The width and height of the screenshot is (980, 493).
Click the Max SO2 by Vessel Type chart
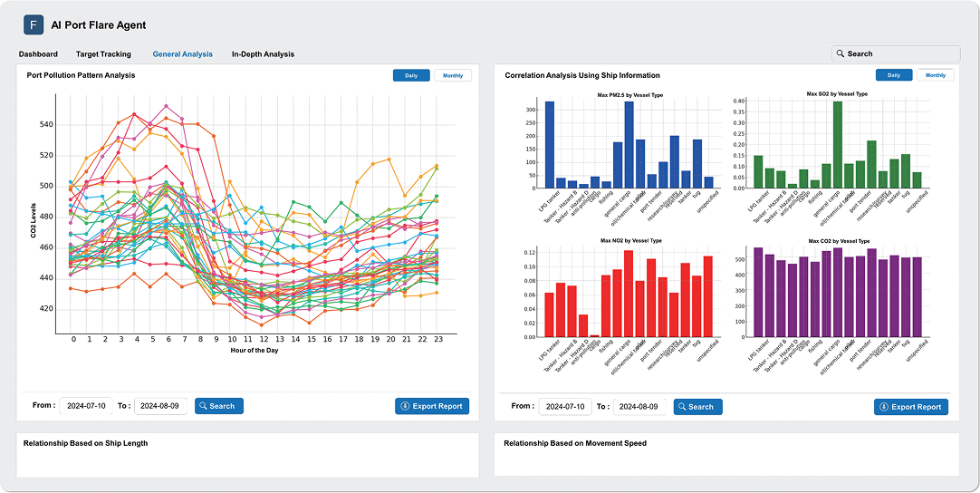(x=837, y=145)
